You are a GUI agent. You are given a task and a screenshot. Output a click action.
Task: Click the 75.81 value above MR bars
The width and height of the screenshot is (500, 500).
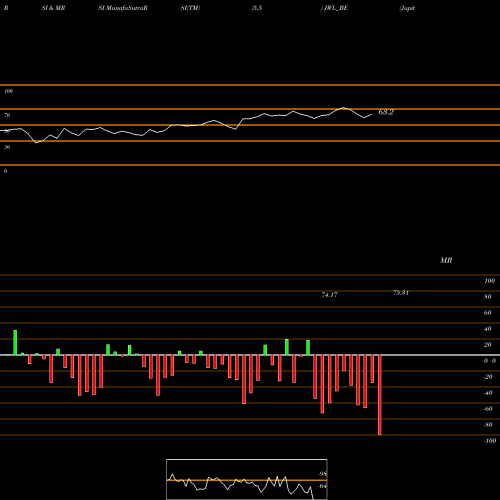(x=401, y=293)
